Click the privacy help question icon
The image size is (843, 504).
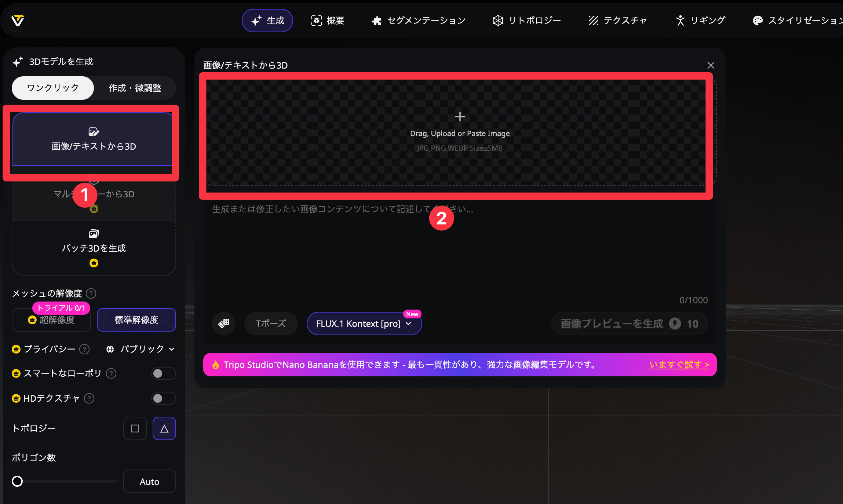(x=84, y=349)
